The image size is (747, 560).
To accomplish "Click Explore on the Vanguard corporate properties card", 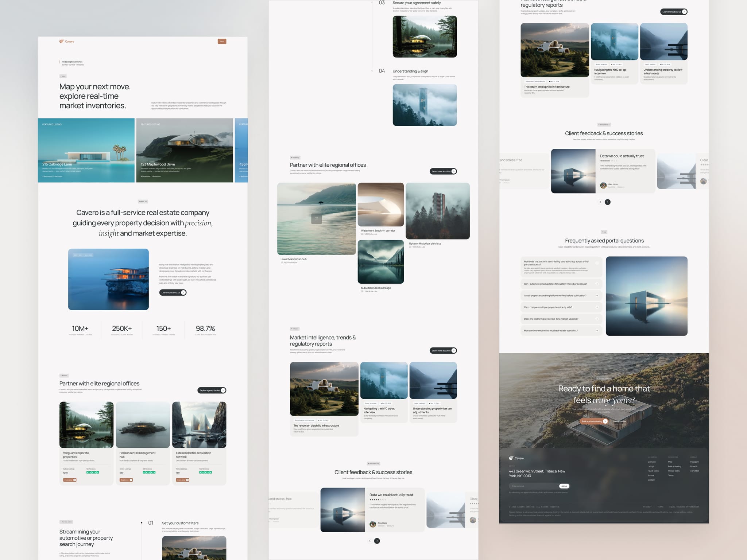I will point(70,480).
